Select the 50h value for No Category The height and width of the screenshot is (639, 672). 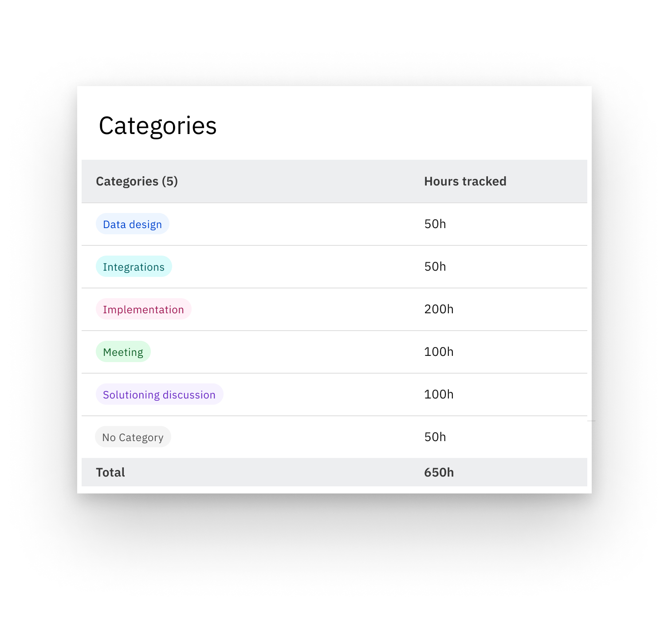(x=435, y=437)
